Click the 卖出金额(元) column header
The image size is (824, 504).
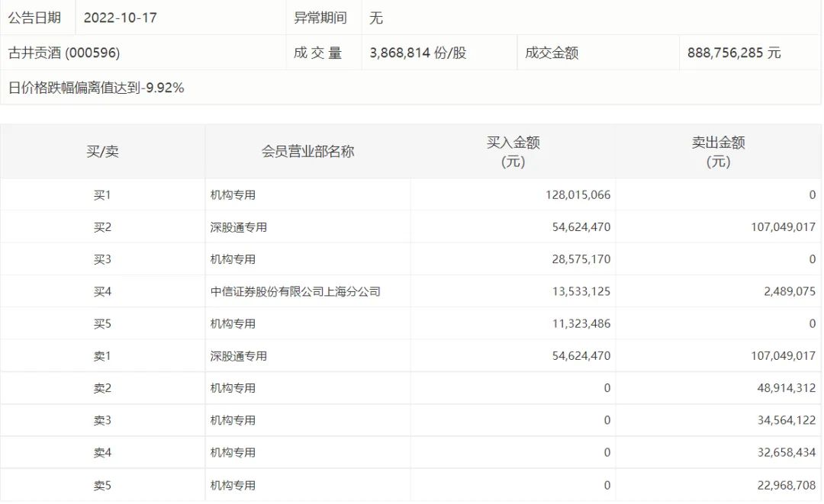[x=719, y=152]
